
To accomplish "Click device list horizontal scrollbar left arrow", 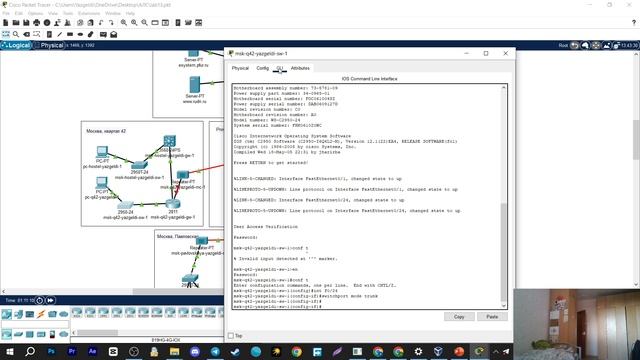I will [x=74, y=333].
